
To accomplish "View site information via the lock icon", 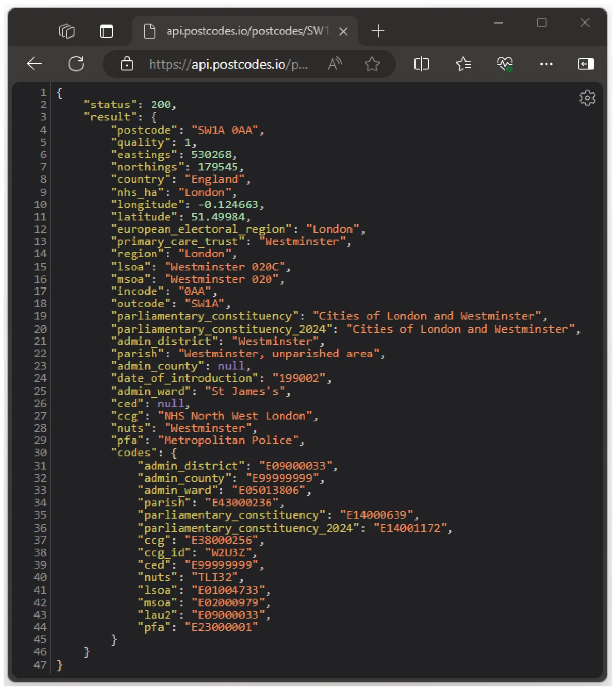I will pyautogui.click(x=127, y=64).
